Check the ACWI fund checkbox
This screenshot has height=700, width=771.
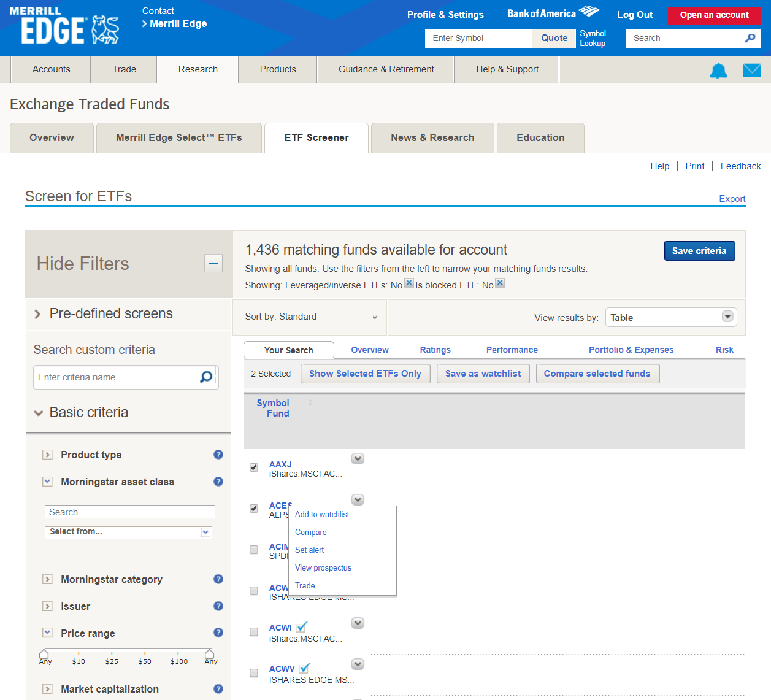click(x=254, y=632)
